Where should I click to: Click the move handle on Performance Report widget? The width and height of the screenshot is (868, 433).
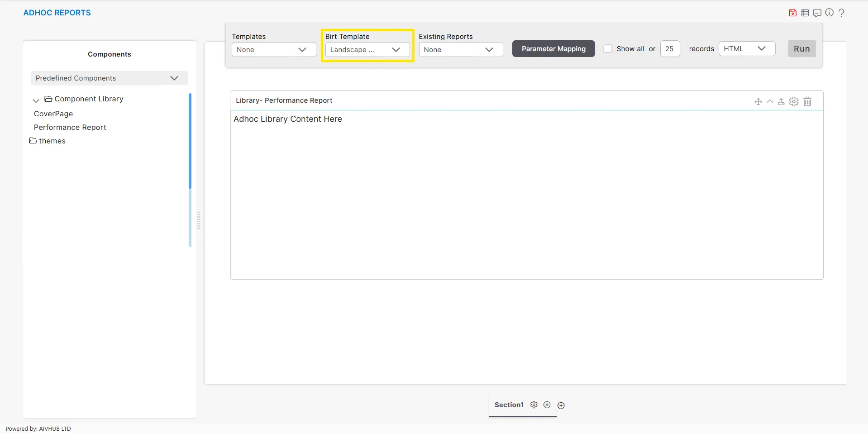758,102
